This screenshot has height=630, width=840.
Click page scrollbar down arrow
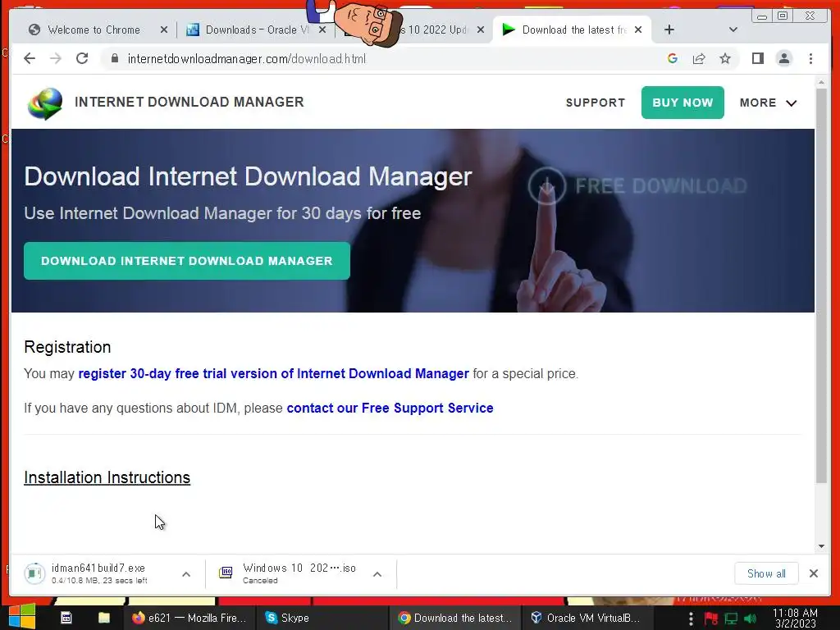(821, 546)
